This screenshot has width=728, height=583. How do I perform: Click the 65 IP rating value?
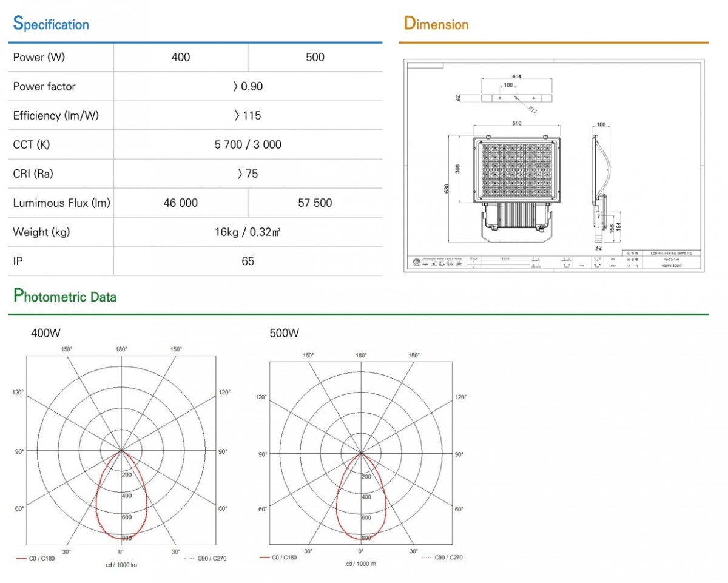[248, 261]
